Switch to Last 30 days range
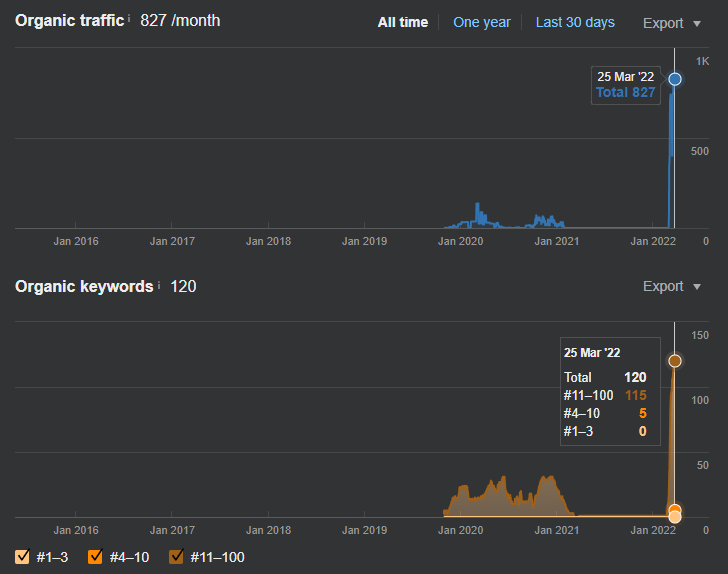Viewport: 728px width, 574px height. pos(575,22)
